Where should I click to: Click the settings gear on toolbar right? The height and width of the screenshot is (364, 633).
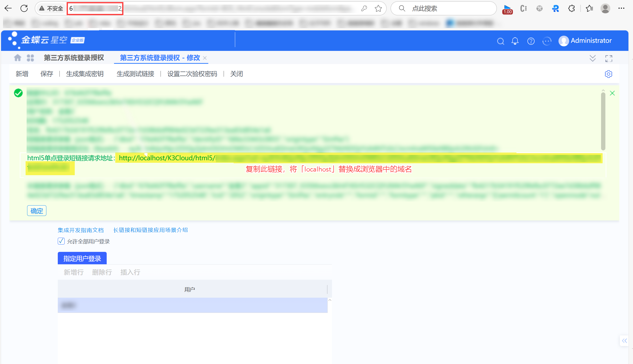[608, 74]
